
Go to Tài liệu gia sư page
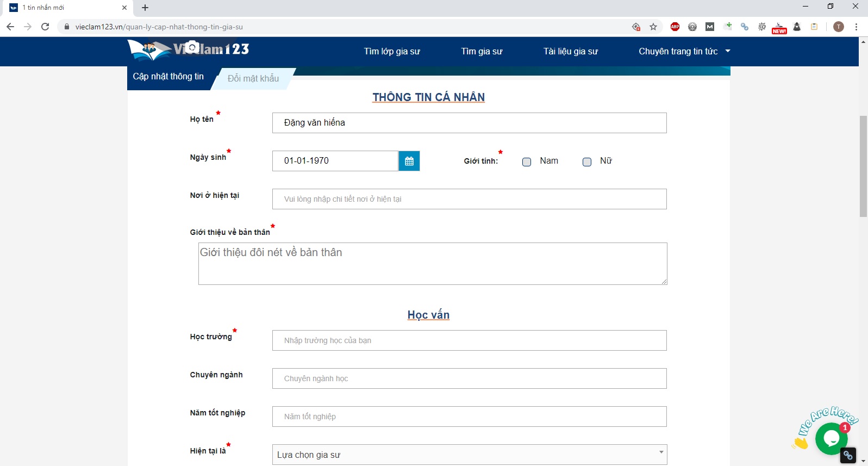click(570, 51)
